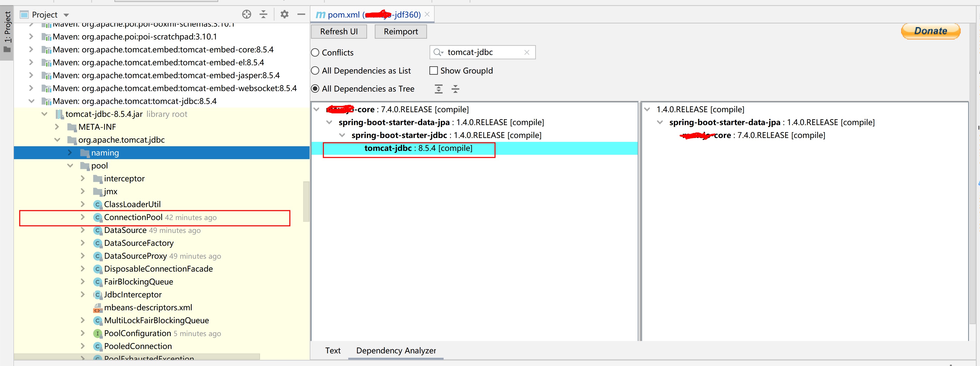Viewport: 980px width, 366px height.
Task: Open the Project view dropdown arrow
Action: pyautogui.click(x=66, y=15)
